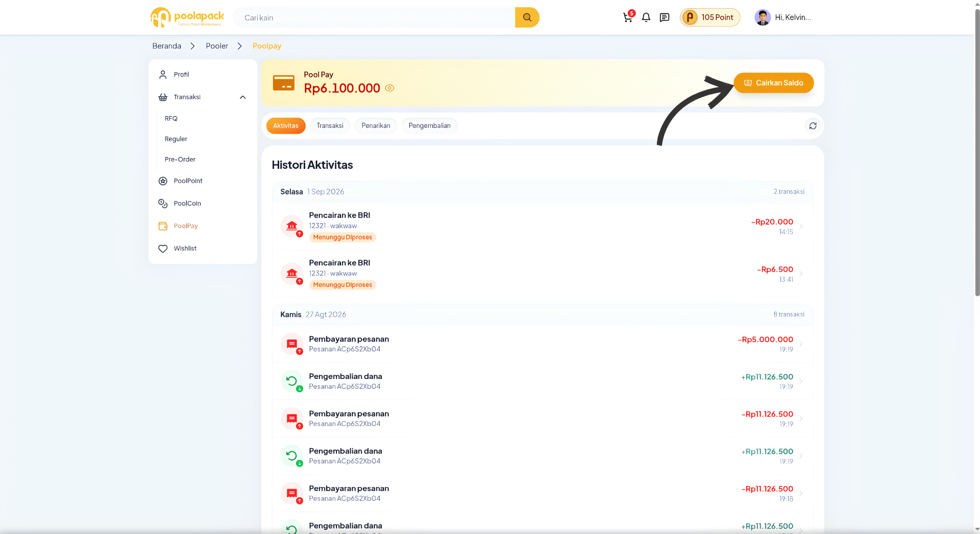This screenshot has width=980, height=534.
Task: Go to Beranda breadcrumb link
Action: tap(167, 46)
